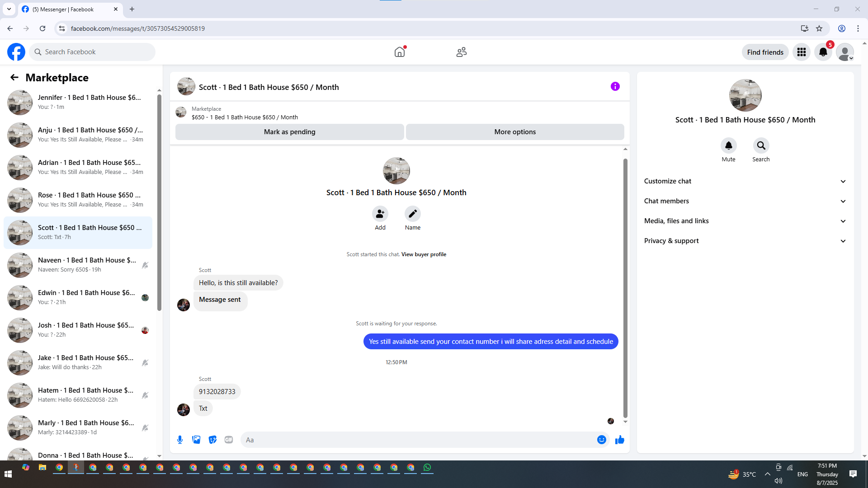Send a thumbs-up like
868x488 pixels.
point(620,440)
